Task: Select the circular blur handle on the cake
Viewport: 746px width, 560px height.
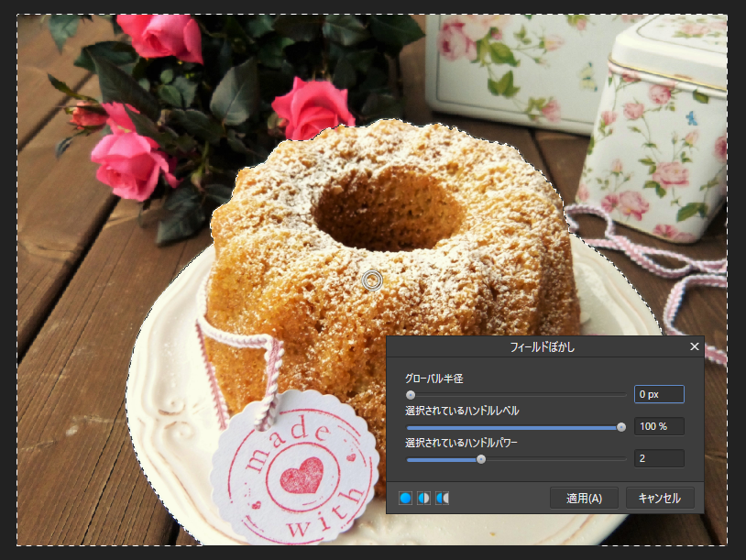Action: [372, 280]
